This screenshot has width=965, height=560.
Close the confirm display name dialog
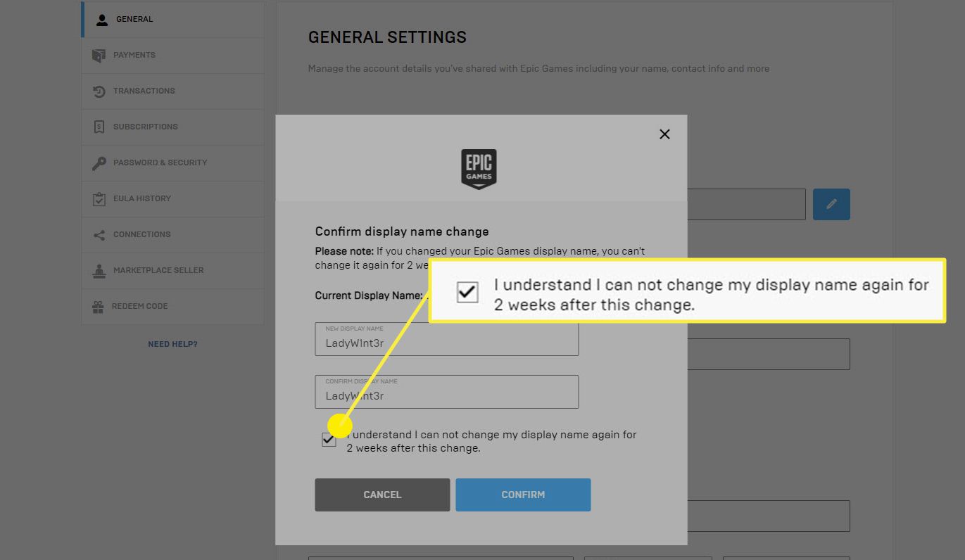click(664, 134)
